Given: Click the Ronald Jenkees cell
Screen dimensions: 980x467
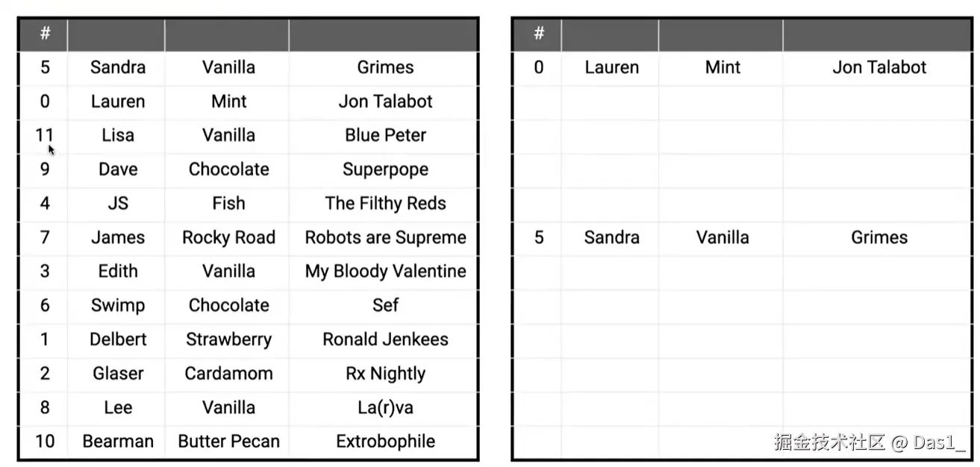Looking at the screenshot, I should click(385, 339).
